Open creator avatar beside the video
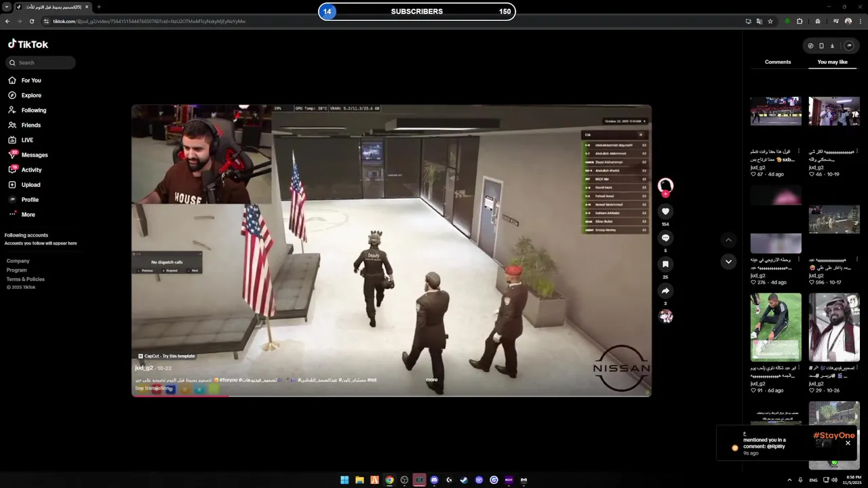The image size is (868, 488). 665,185
